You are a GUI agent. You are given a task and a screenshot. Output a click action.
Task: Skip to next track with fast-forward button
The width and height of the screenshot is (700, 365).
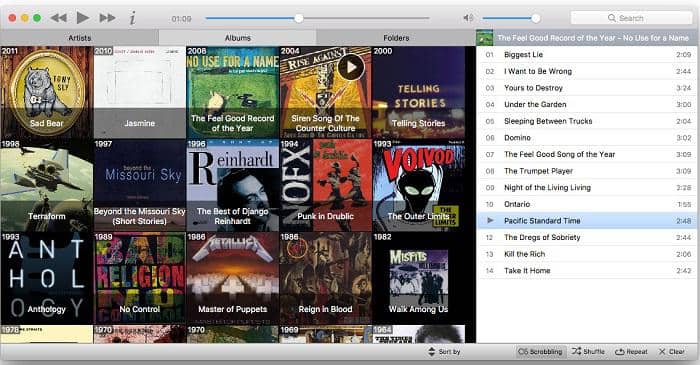[x=107, y=18]
